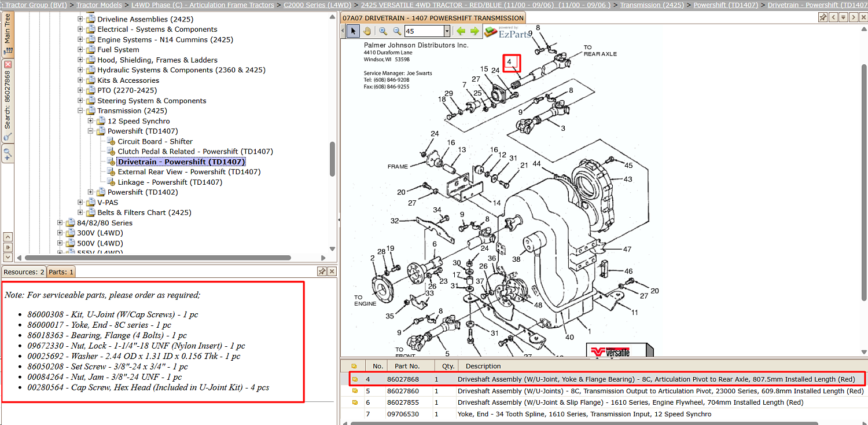Select the 07A07 Drivetrain diagram tab

(433, 18)
